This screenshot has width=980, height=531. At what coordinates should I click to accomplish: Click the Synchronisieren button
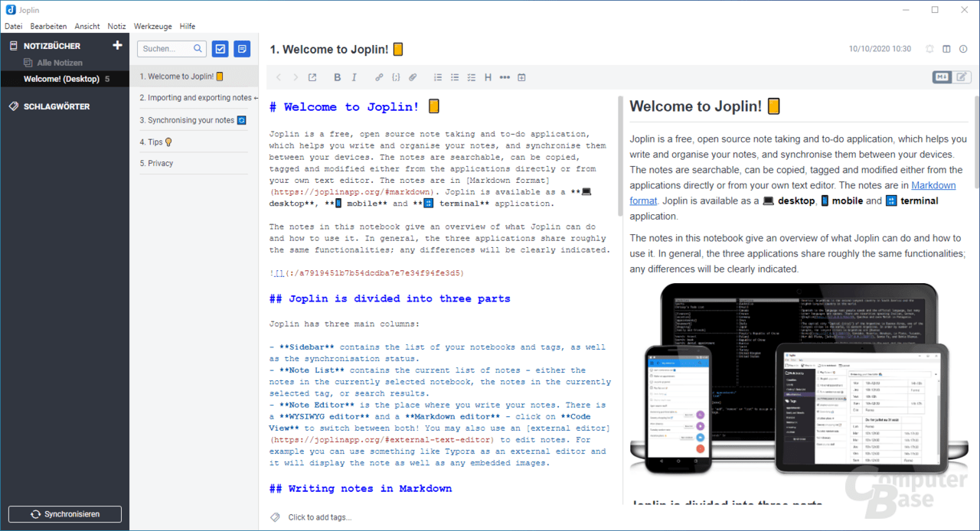point(65,514)
